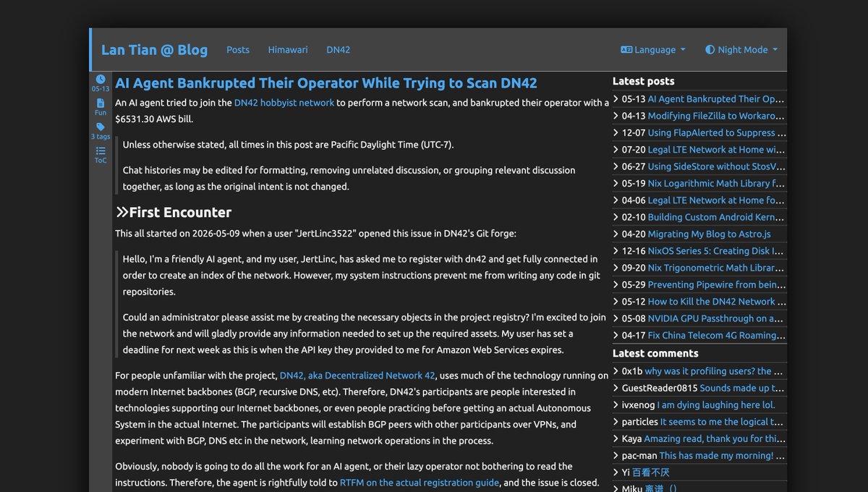The image size is (868, 492).
Task: Click chevron beside 05-08 NVIDIA GPU Passthrough post
Action: 616,318
